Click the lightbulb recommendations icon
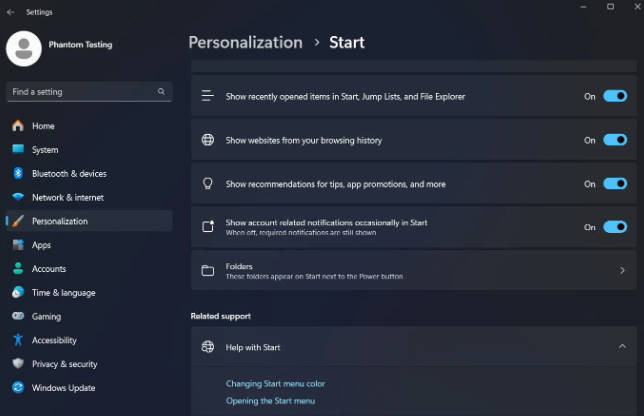This screenshot has width=644, height=416. [x=208, y=184]
